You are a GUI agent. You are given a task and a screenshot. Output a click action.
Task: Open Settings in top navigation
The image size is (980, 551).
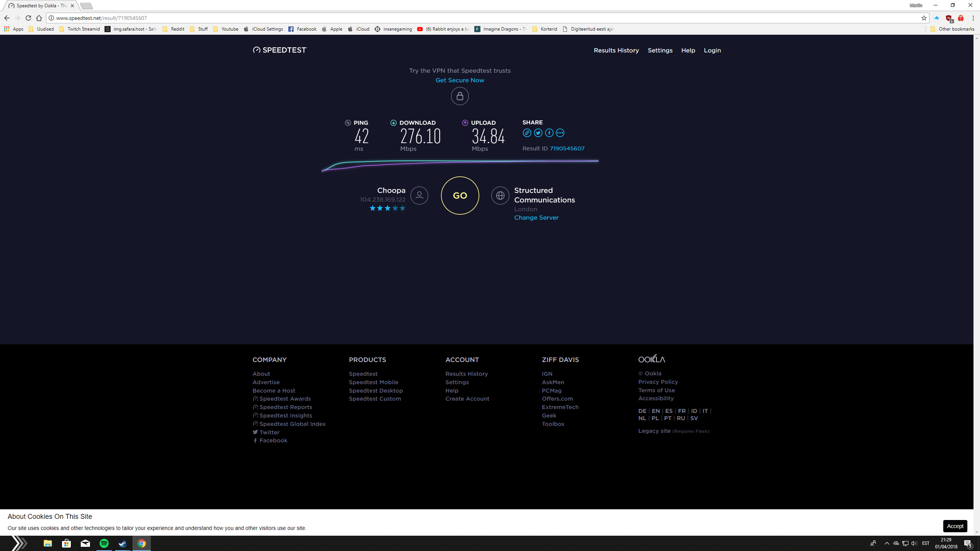coord(660,51)
